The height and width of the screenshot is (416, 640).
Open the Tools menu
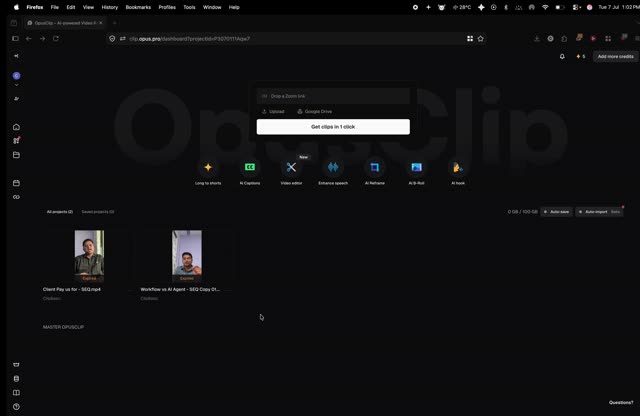[x=189, y=7]
